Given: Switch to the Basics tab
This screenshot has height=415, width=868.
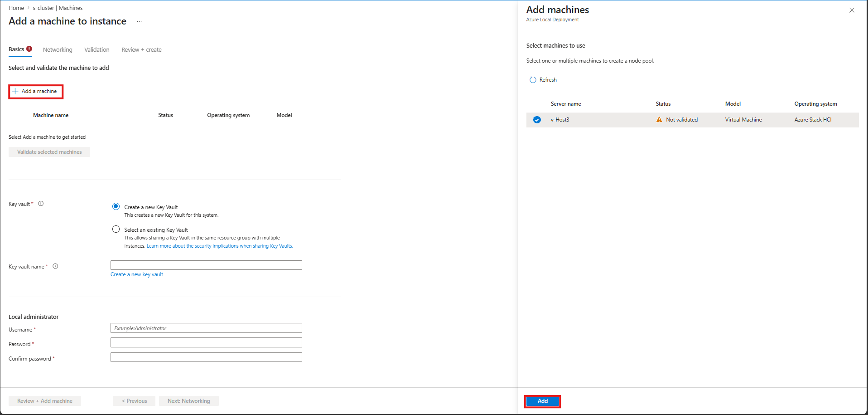Looking at the screenshot, I should [16, 49].
